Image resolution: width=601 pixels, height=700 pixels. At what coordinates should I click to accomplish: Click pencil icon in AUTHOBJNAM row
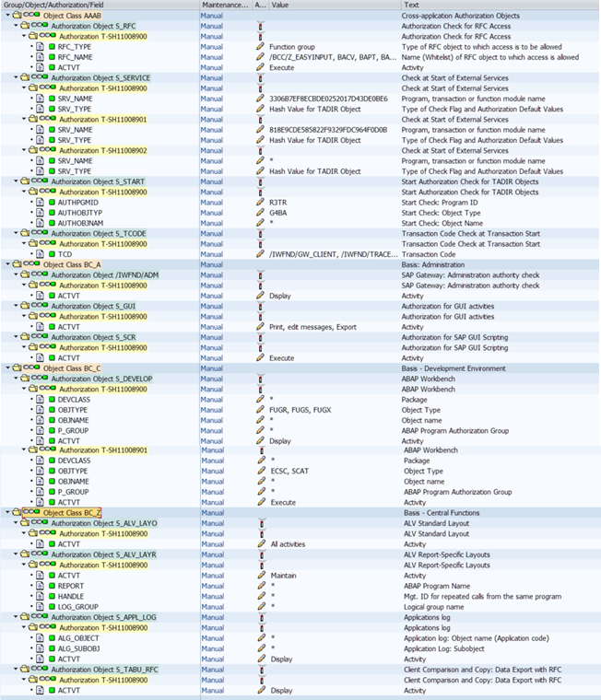click(260, 223)
